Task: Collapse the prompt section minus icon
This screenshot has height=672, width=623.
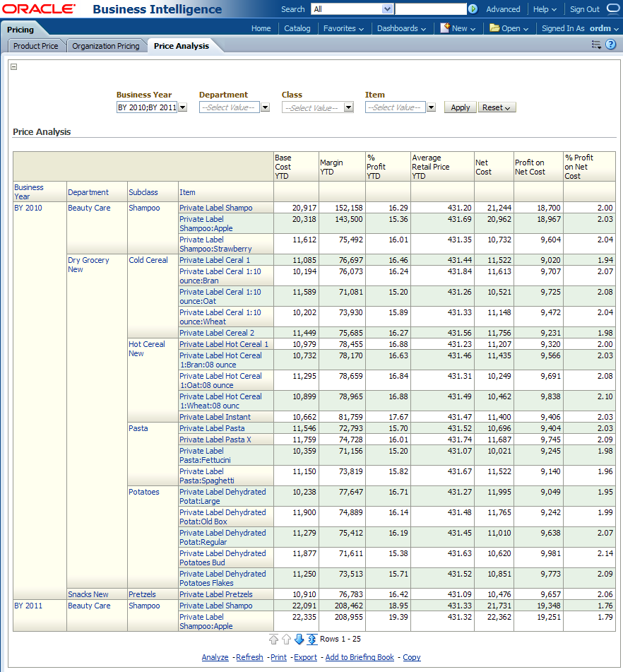Action: [14, 67]
